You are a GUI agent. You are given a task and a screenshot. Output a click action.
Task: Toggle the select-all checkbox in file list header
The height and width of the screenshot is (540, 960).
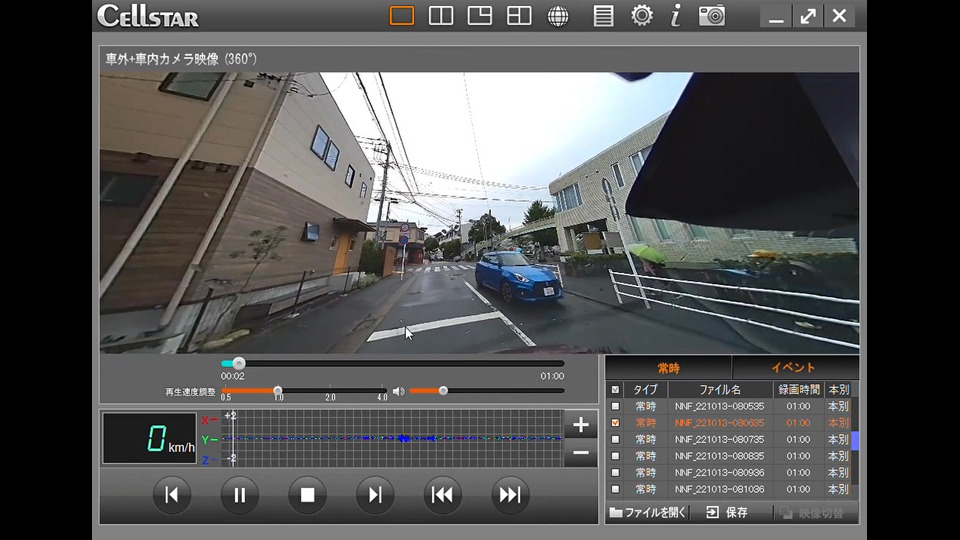pyautogui.click(x=615, y=390)
